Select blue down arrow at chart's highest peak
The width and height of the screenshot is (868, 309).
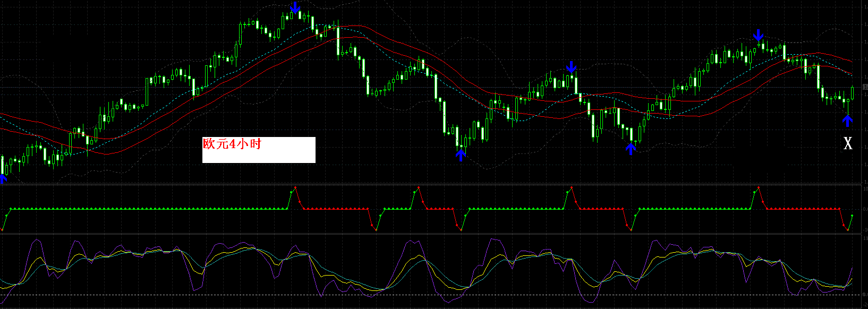[295, 7]
